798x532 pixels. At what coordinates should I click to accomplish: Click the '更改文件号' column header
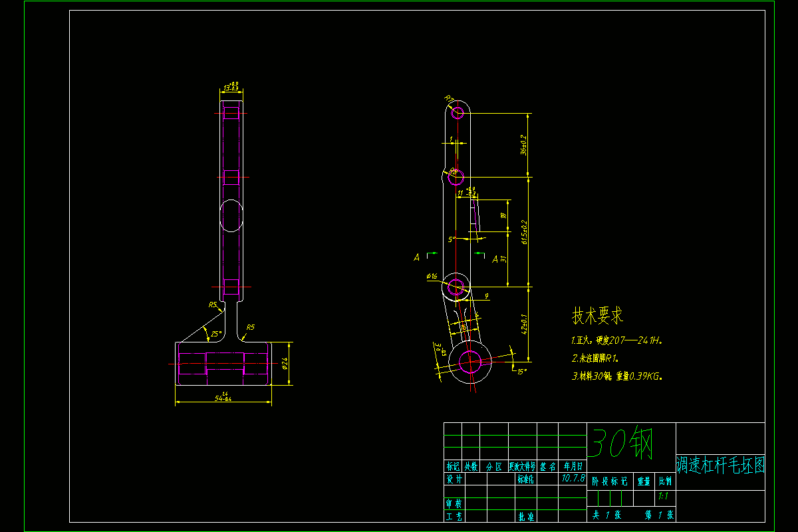(523, 467)
